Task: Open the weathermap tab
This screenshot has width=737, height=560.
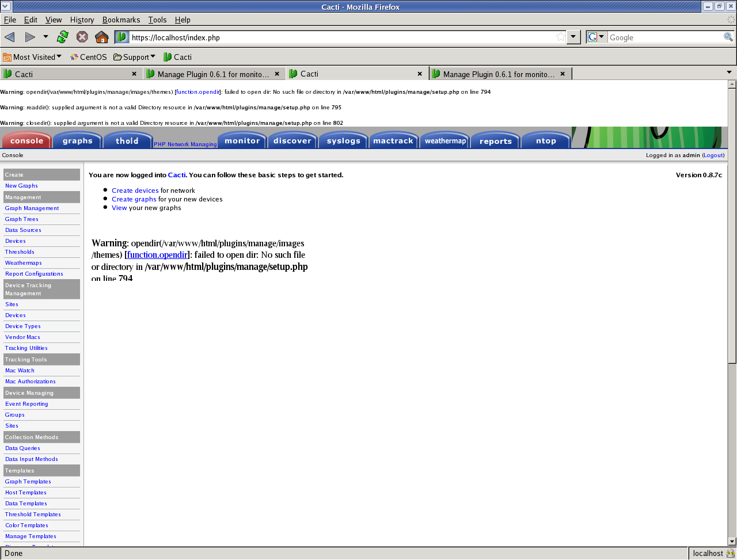Action: pyautogui.click(x=445, y=140)
